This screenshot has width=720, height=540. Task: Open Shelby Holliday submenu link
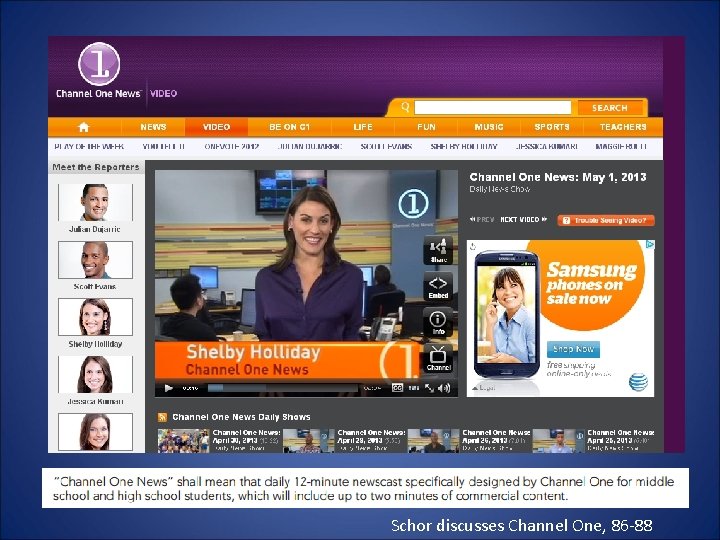[464, 146]
